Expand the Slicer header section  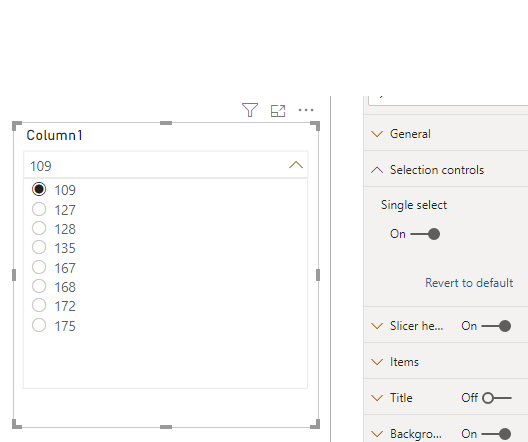[x=377, y=326]
